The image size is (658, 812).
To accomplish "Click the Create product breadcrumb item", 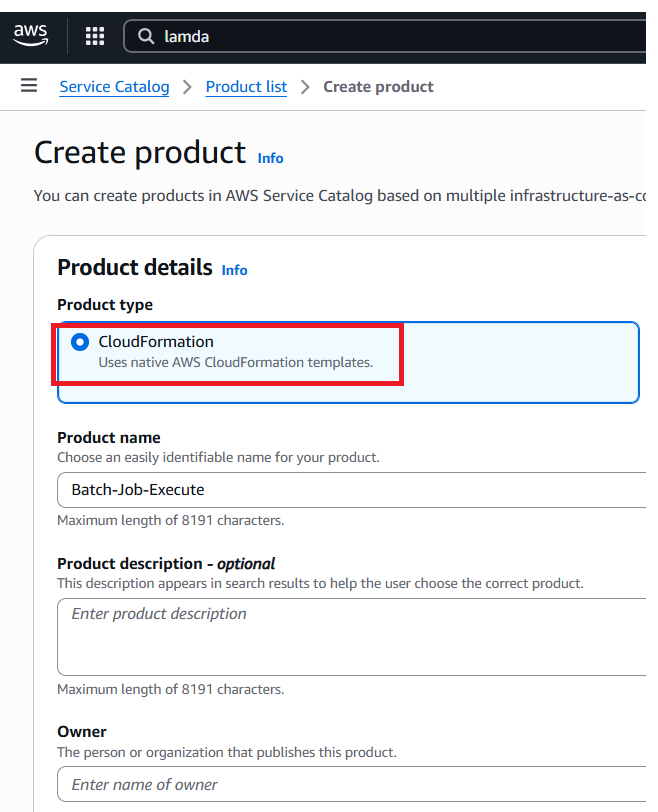I will (378, 87).
